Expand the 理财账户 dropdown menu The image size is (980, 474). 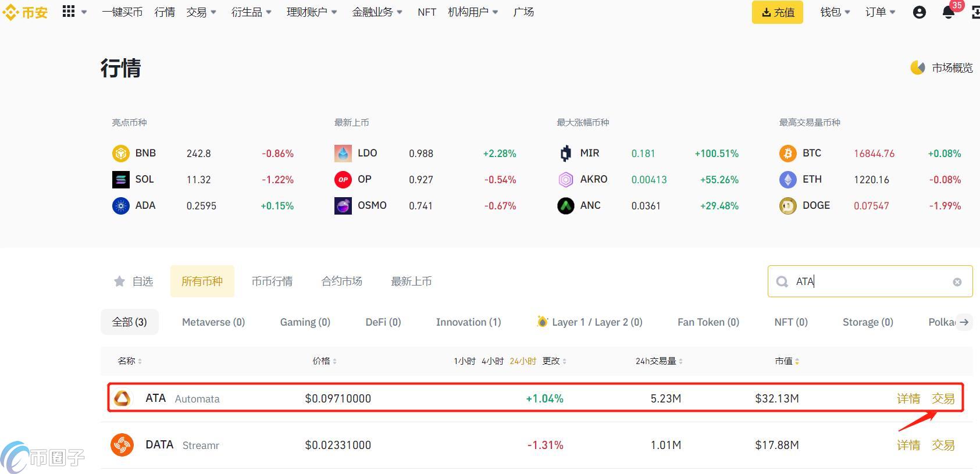coord(312,12)
